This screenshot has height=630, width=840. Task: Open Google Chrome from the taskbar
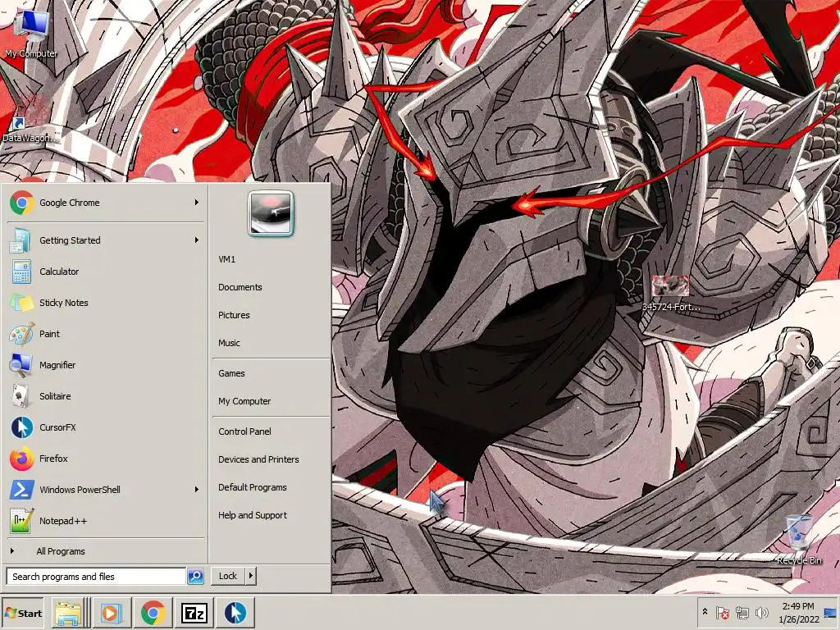[x=153, y=613]
